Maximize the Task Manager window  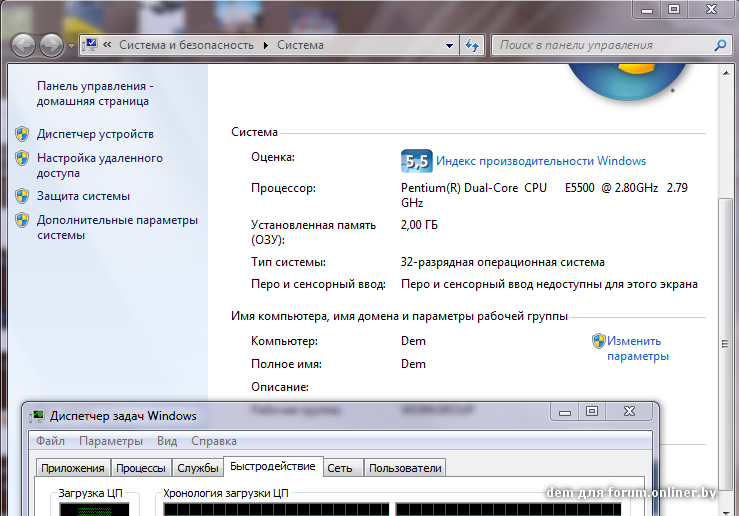[x=592, y=412]
